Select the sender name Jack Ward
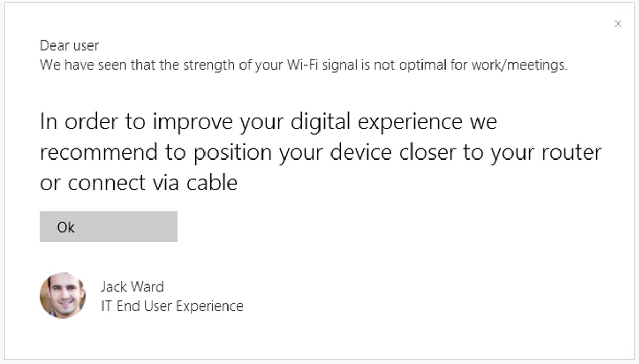 tap(132, 287)
